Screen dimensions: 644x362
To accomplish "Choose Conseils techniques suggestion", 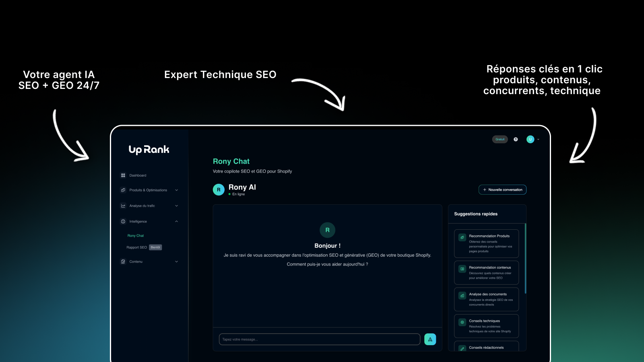I will pos(486,326).
